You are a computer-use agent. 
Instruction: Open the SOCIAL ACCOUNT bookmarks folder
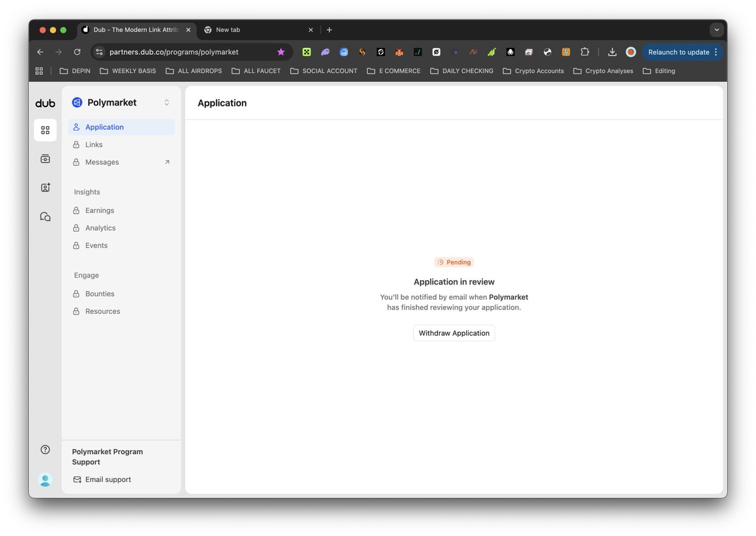(x=324, y=71)
